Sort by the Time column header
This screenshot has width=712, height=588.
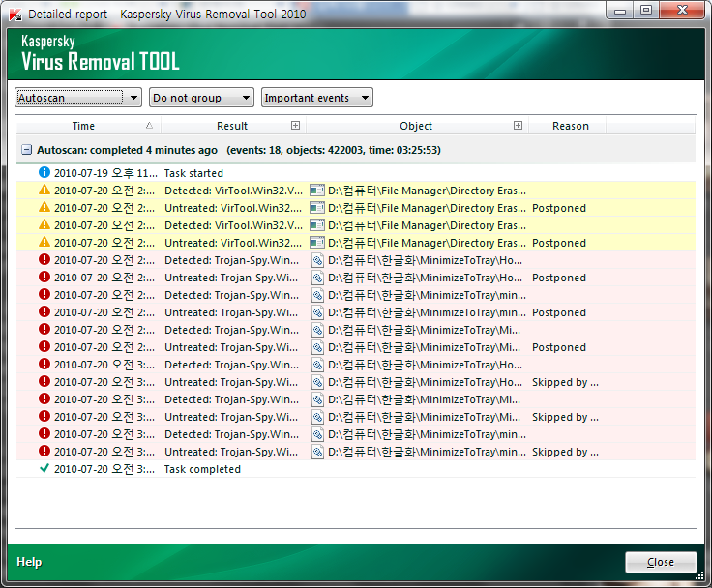coord(88,126)
